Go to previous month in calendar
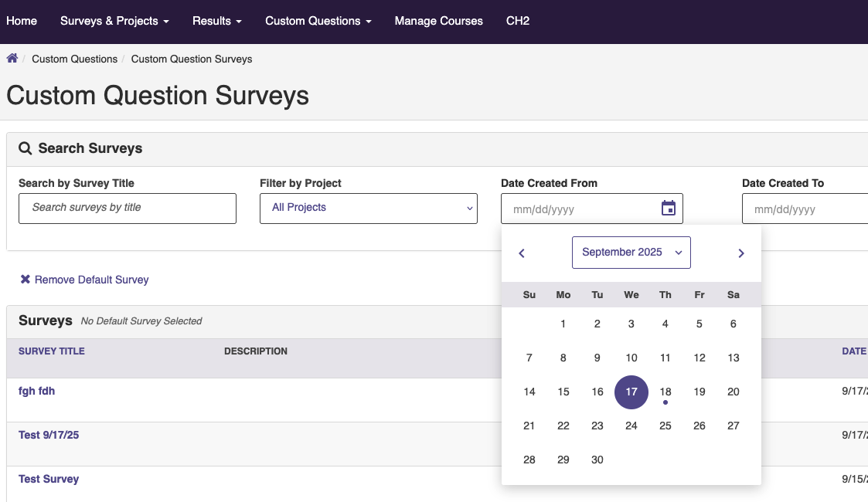Image resolution: width=868 pixels, height=502 pixels. tap(522, 253)
